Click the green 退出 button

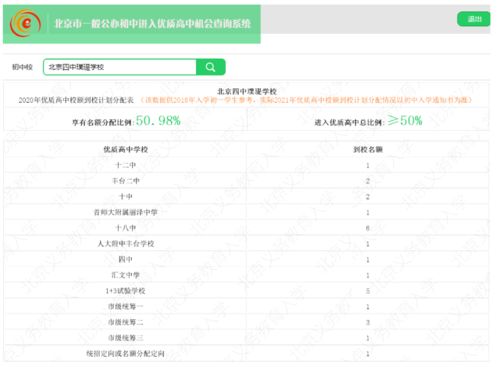pyautogui.click(x=474, y=19)
